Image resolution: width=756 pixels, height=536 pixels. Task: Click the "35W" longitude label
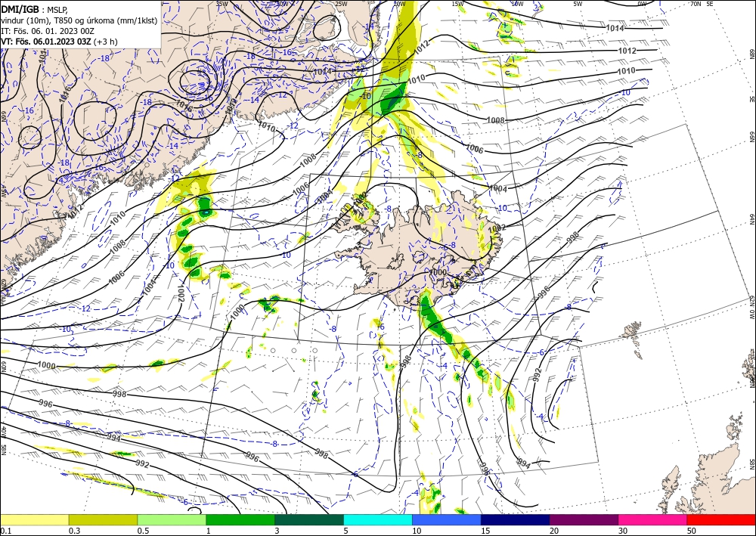pyautogui.click(x=222, y=3)
